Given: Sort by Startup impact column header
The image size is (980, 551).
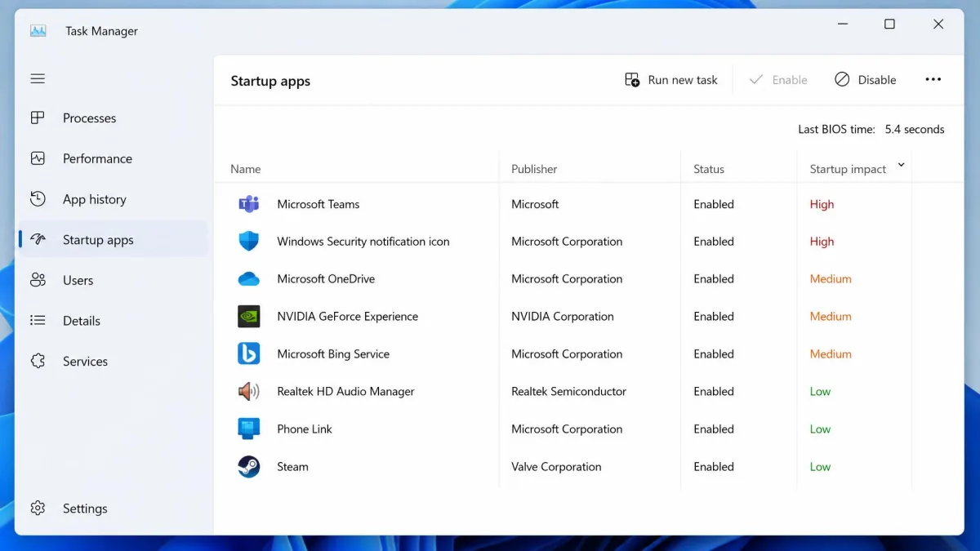Looking at the screenshot, I should click(x=848, y=169).
